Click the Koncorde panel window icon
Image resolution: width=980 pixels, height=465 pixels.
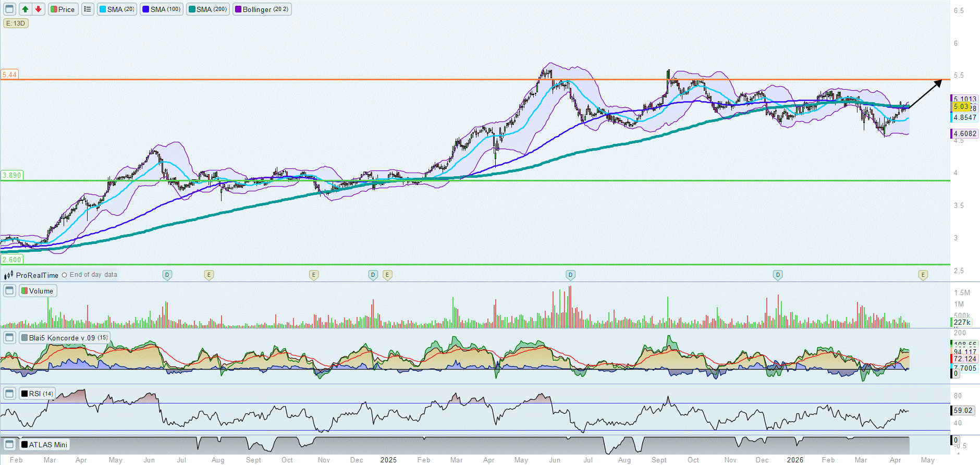9,338
